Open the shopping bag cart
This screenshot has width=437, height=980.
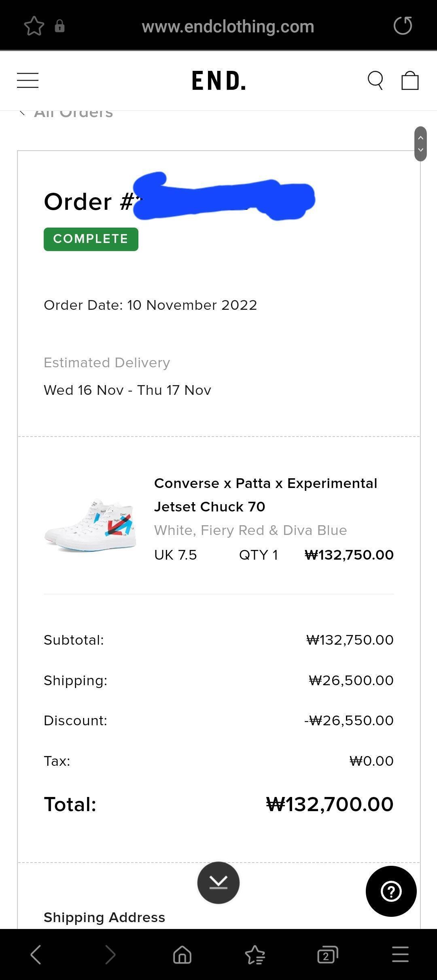tap(409, 80)
